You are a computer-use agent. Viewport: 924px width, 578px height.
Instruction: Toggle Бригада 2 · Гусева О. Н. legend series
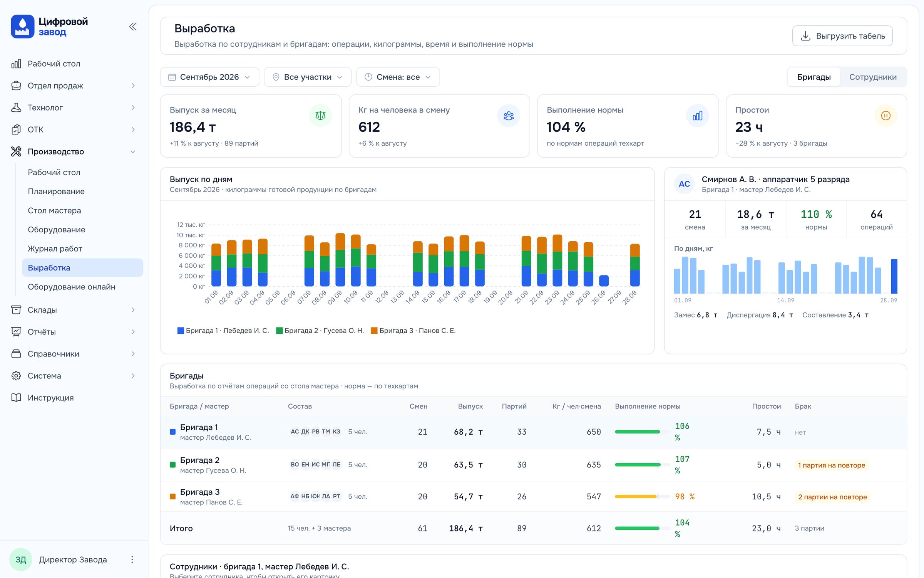coord(320,331)
